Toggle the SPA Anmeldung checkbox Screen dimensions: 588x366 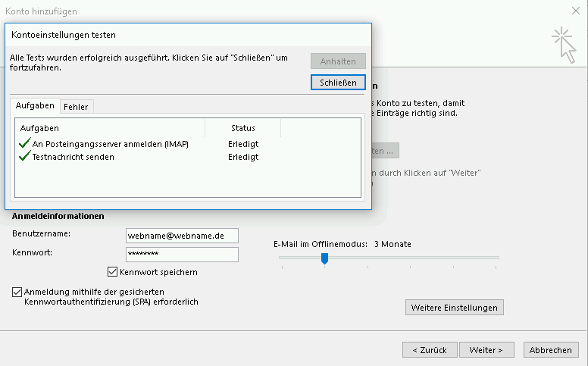[17, 292]
